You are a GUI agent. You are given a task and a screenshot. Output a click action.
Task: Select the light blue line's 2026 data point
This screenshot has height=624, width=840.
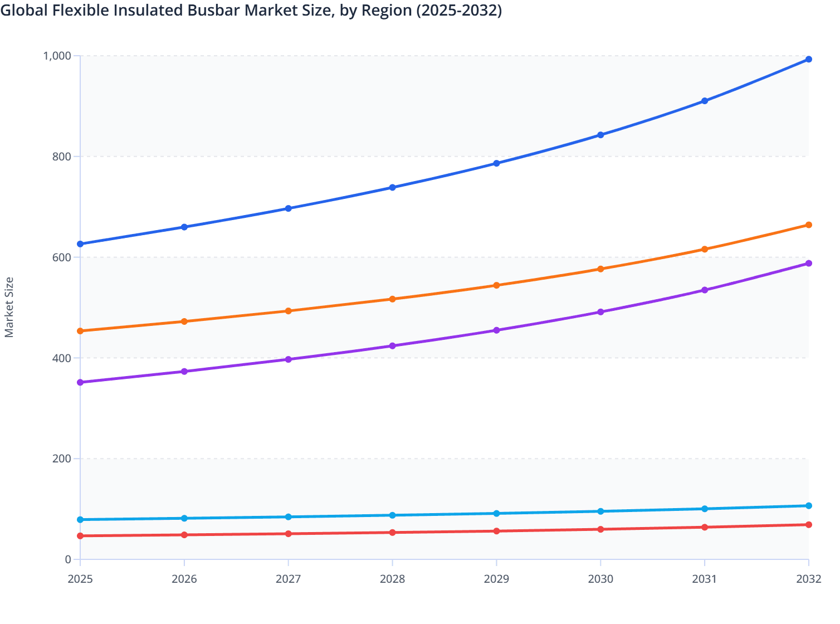pyautogui.click(x=184, y=518)
